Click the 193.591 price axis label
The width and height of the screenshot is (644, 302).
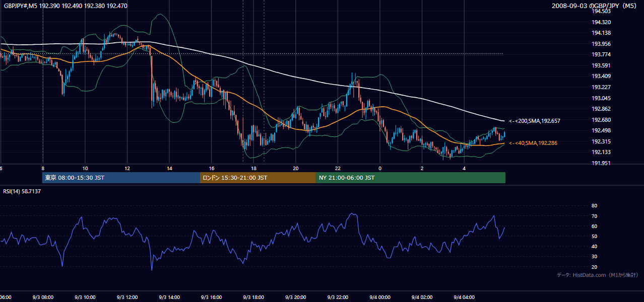tap(601, 65)
